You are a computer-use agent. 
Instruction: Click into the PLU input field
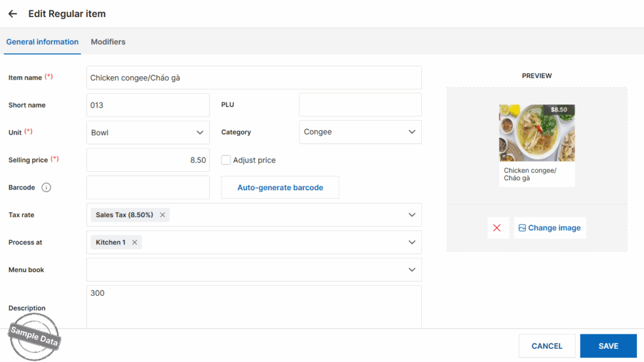360,105
